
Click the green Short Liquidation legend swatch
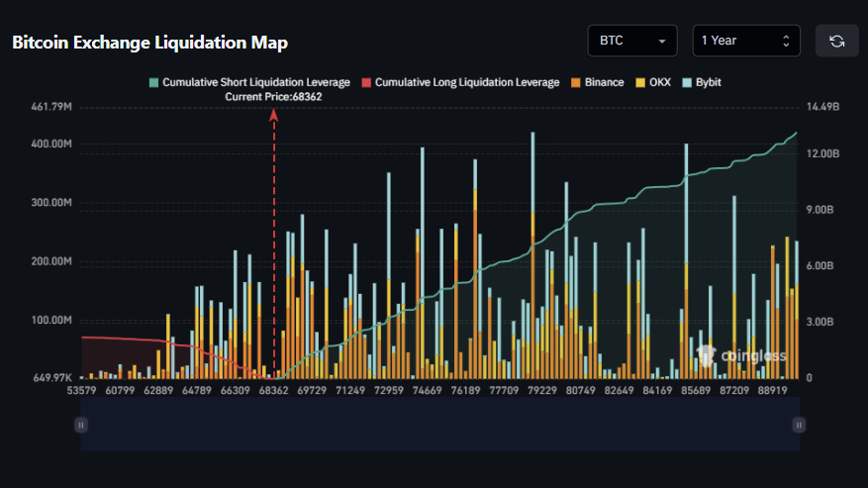coord(153,82)
